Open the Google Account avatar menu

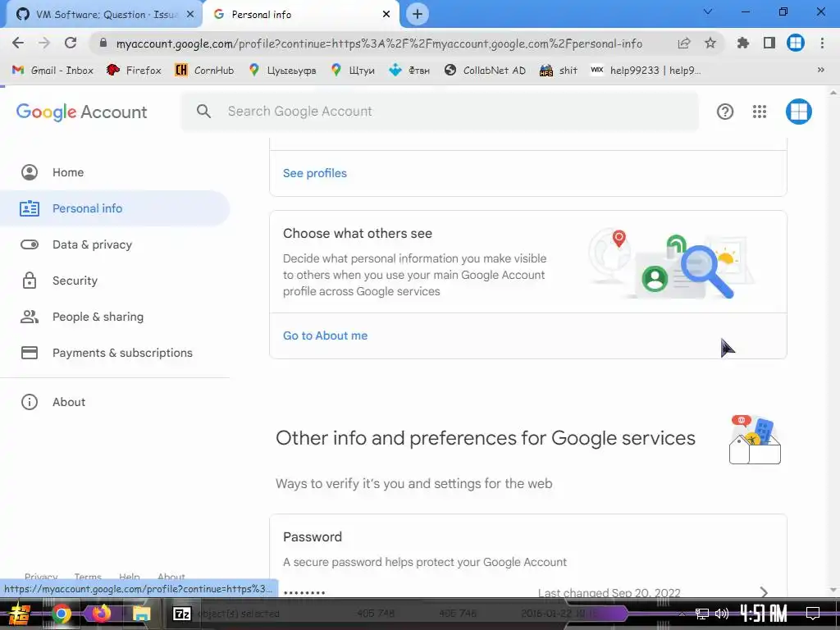tap(799, 112)
